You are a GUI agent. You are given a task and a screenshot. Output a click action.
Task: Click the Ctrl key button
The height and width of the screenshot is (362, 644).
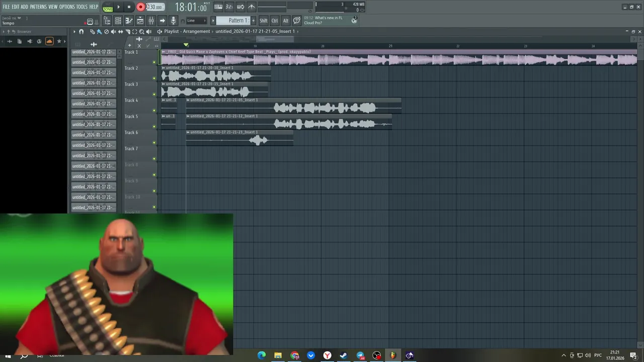pos(275,21)
